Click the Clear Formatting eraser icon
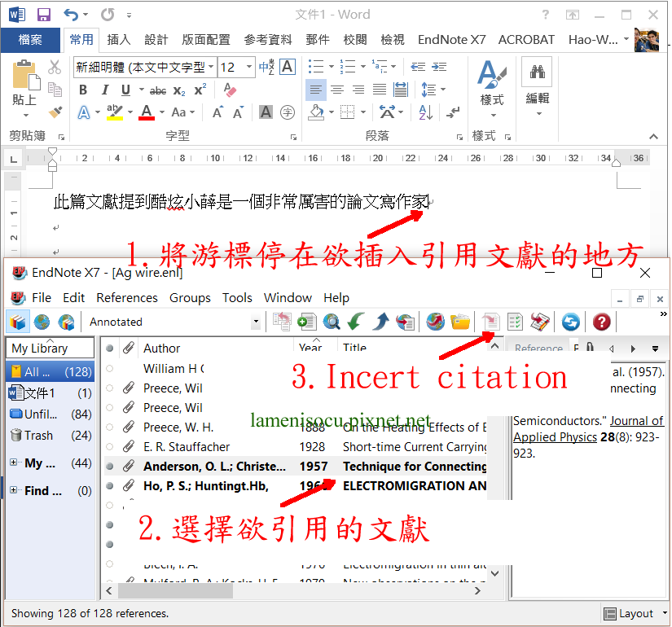 tap(231, 90)
